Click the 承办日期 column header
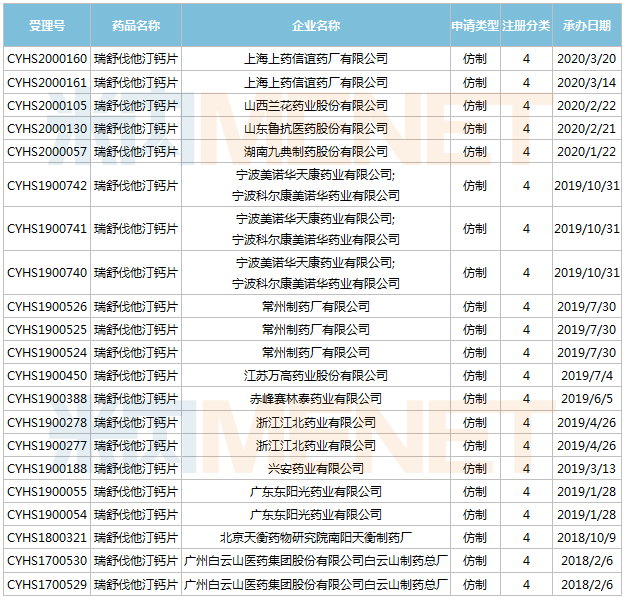Image resolution: width=626 pixels, height=600 pixels. [x=587, y=26]
